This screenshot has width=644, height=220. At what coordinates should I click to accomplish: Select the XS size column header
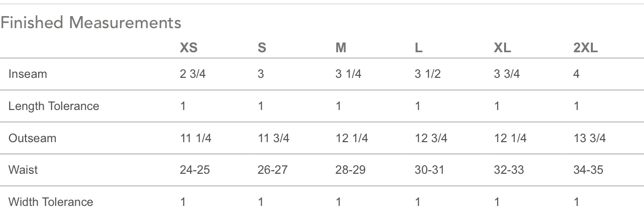tap(189, 48)
